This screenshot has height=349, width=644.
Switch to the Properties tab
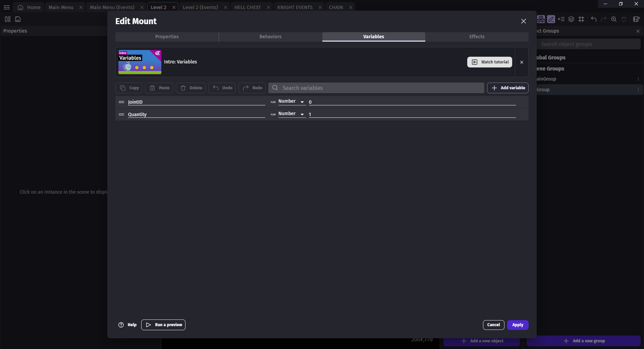click(x=167, y=37)
